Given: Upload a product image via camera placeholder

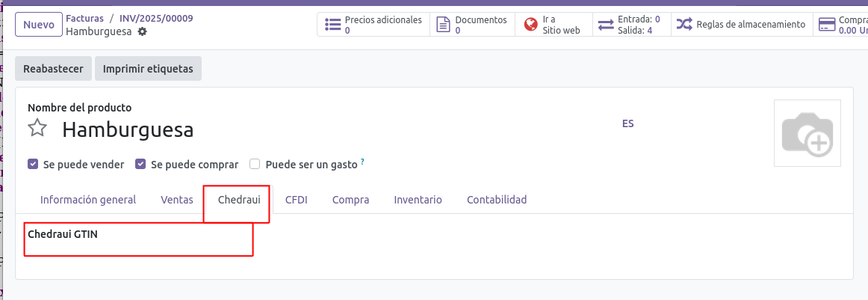Looking at the screenshot, I should 807,133.
